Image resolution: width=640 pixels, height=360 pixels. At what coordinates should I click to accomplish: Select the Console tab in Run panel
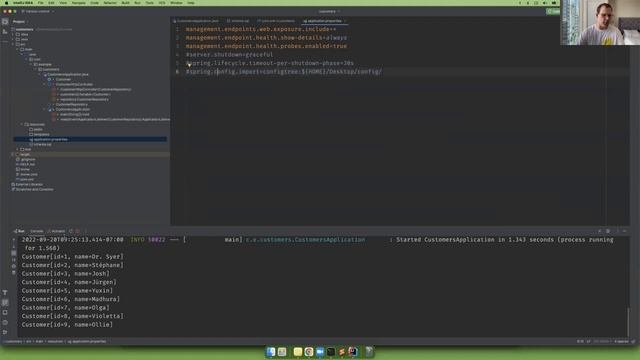pos(36,231)
